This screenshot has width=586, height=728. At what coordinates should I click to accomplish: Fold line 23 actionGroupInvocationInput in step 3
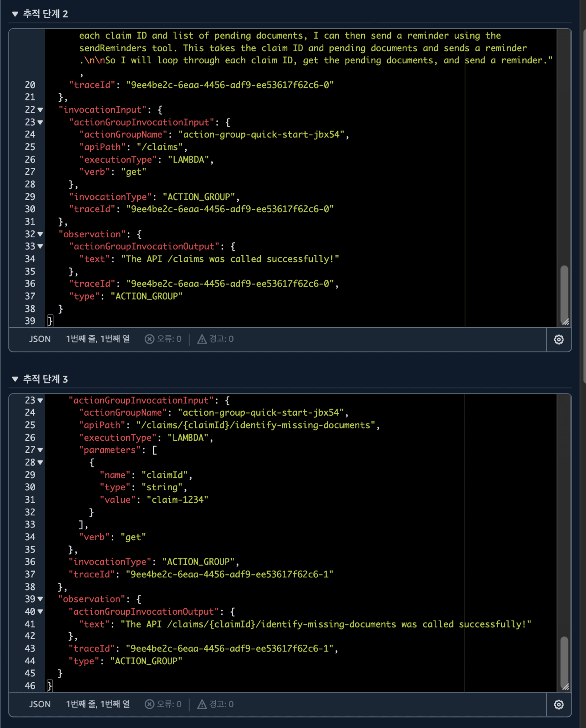point(40,400)
